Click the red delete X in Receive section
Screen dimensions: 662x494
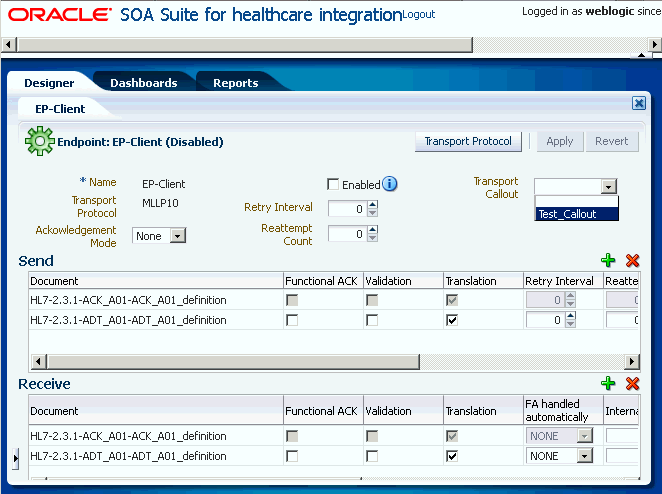[632, 383]
